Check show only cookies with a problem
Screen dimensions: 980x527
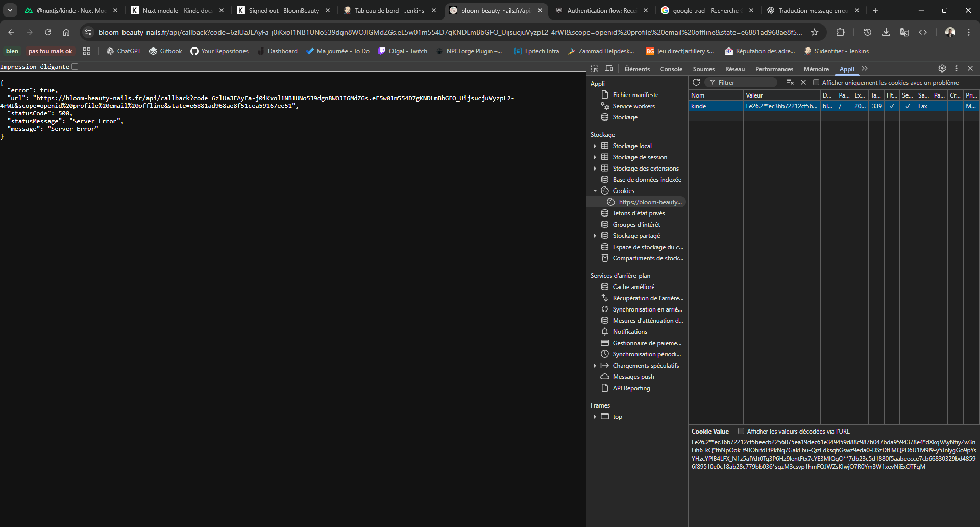[x=816, y=83]
